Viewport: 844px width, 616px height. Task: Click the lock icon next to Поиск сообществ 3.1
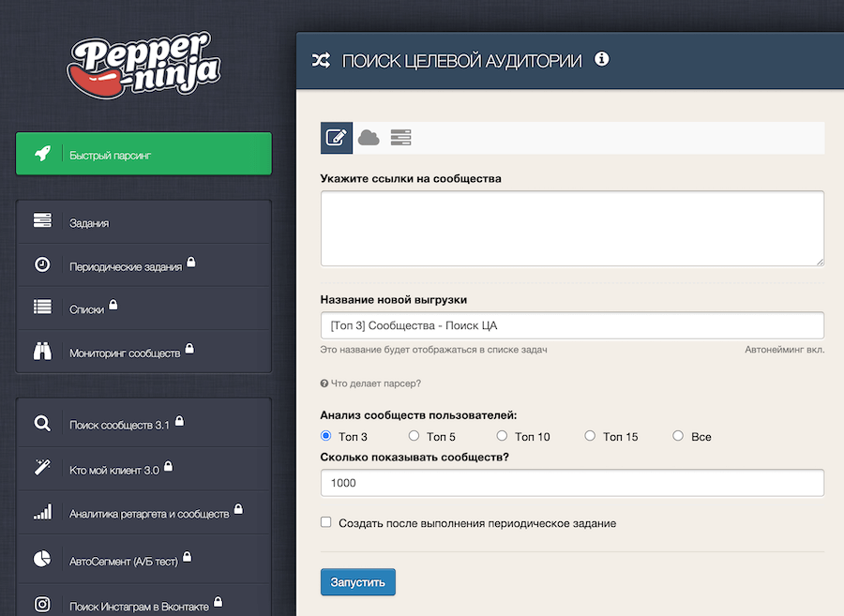[x=180, y=421]
